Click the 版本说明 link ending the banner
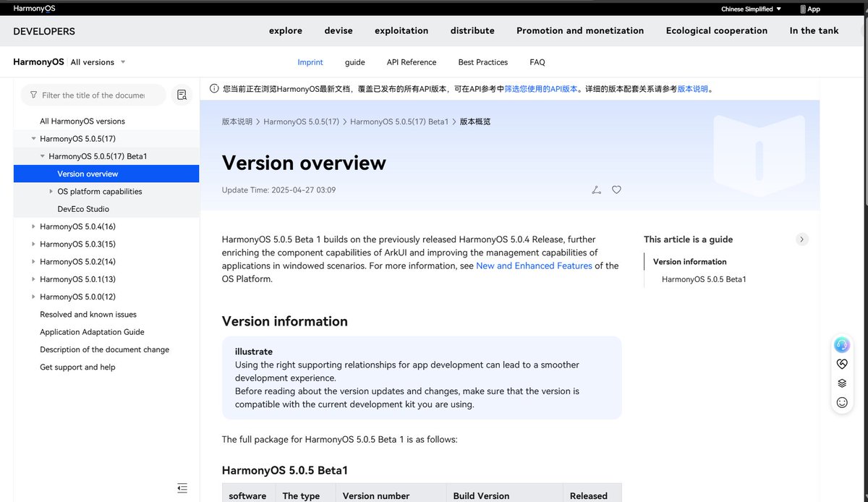 point(693,89)
